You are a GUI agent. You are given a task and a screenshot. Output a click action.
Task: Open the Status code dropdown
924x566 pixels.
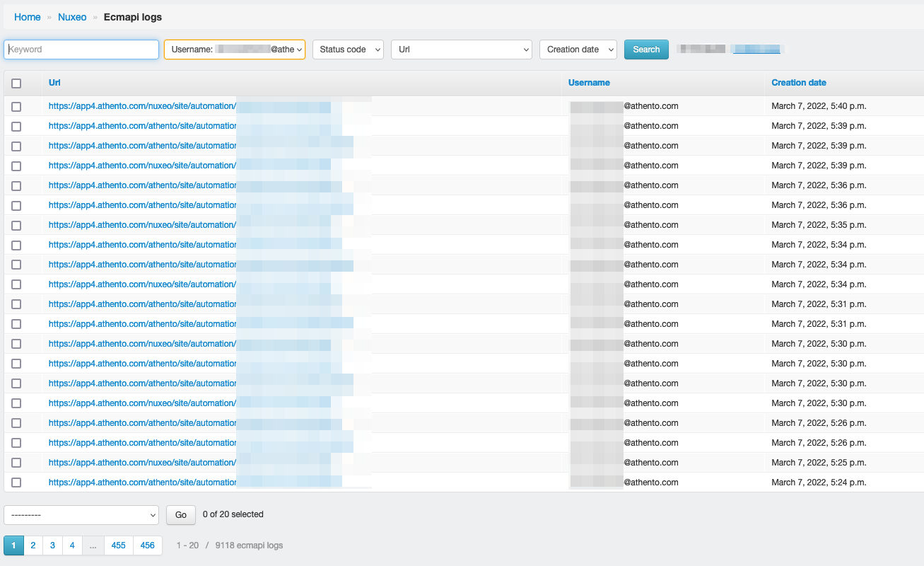348,50
